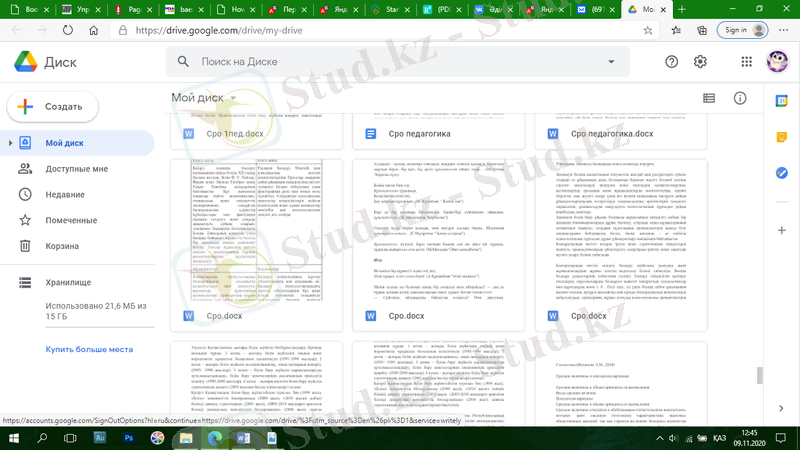Open Google Drive support help icon
This screenshot has width=800, height=450.
click(x=671, y=62)
